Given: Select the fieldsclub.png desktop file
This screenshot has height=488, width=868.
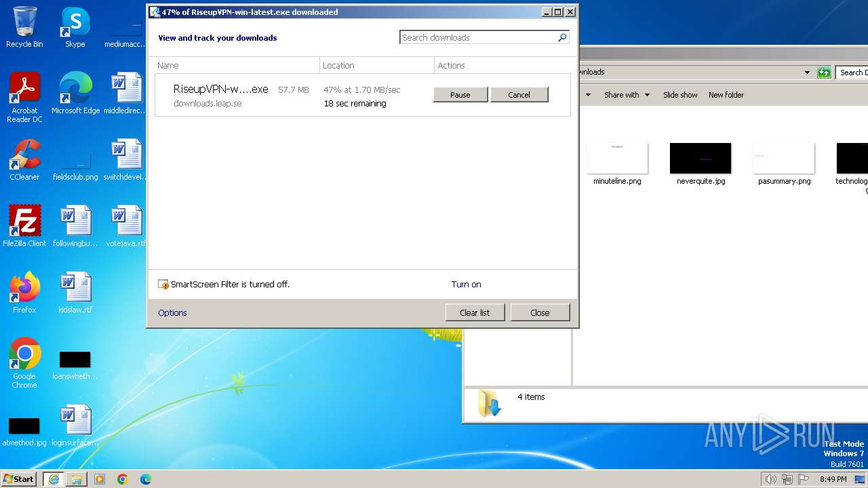Looking at the screenshot, I should 75,166.
